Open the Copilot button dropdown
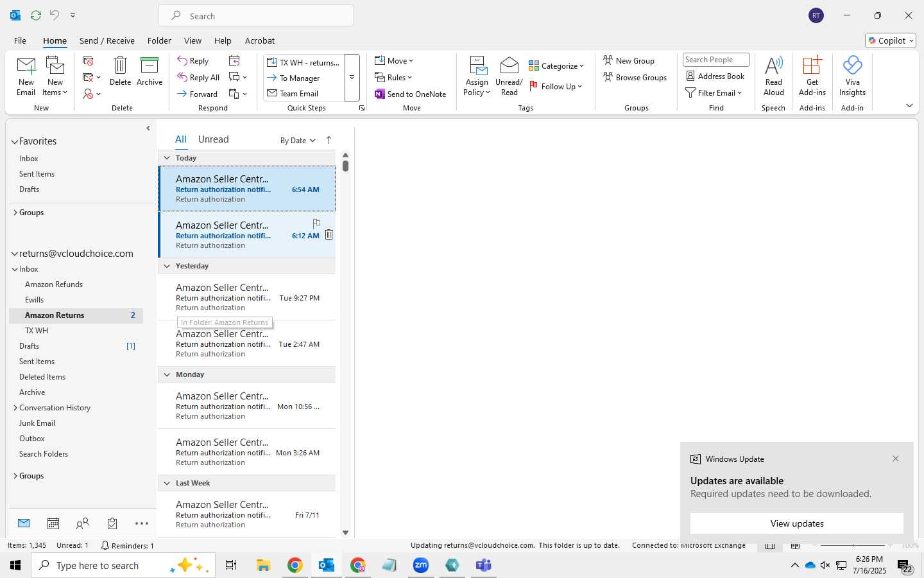Image resolution: width=924 pixels, height=578 pixels. pyautogui.click(x=891, y=40)
